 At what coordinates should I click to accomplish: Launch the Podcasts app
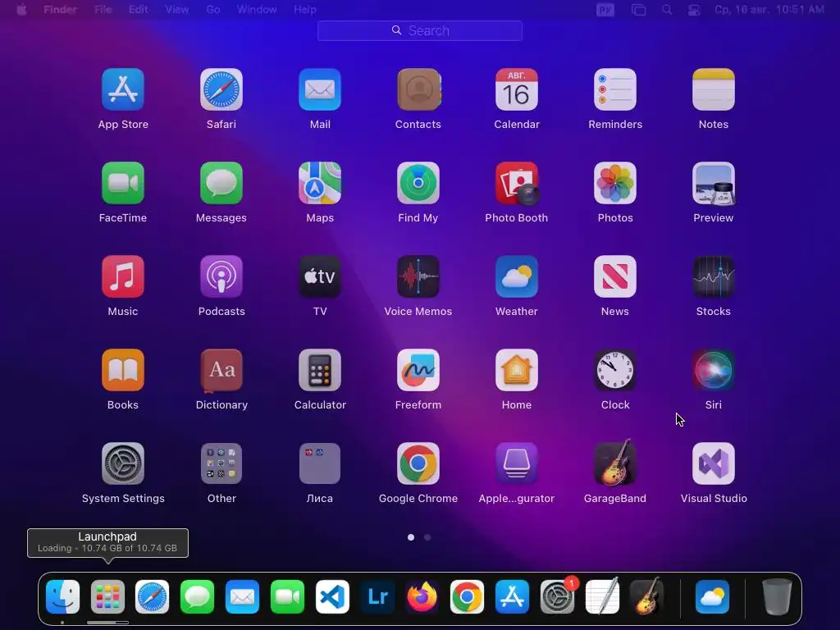pos(221,276)
